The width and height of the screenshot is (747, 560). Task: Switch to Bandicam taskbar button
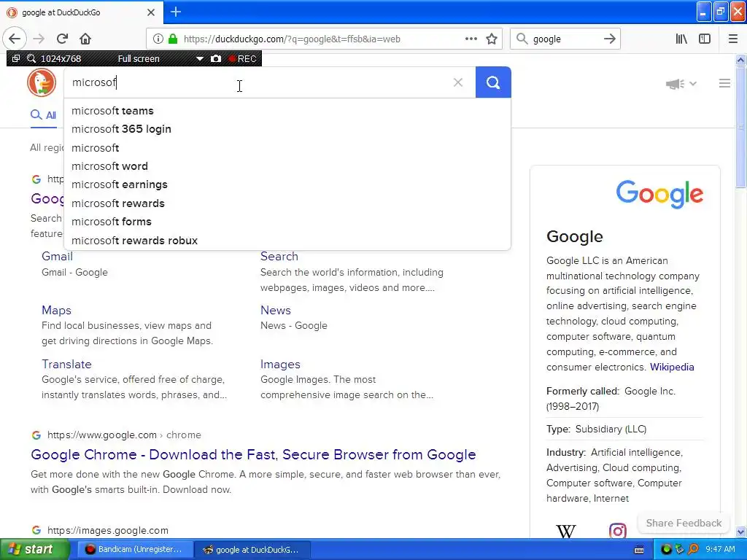click(135, 550)
